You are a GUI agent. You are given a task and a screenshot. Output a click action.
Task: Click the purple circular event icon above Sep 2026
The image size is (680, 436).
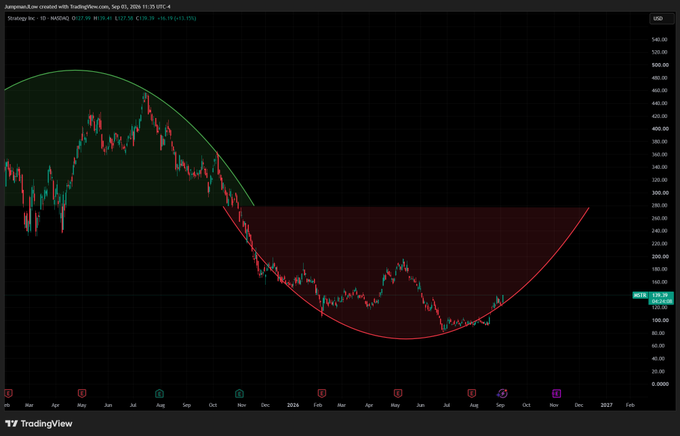[502, 393]
